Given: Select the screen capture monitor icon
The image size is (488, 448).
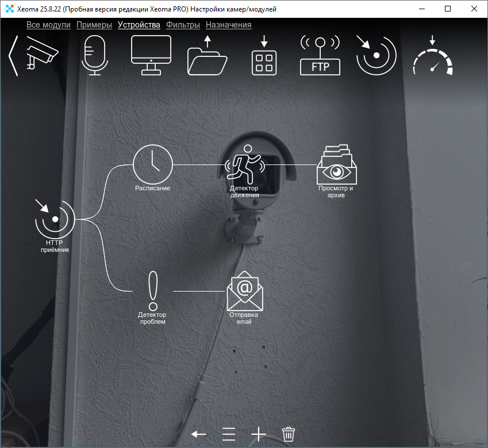Looking at the screenshot, I should pos(151,55).
